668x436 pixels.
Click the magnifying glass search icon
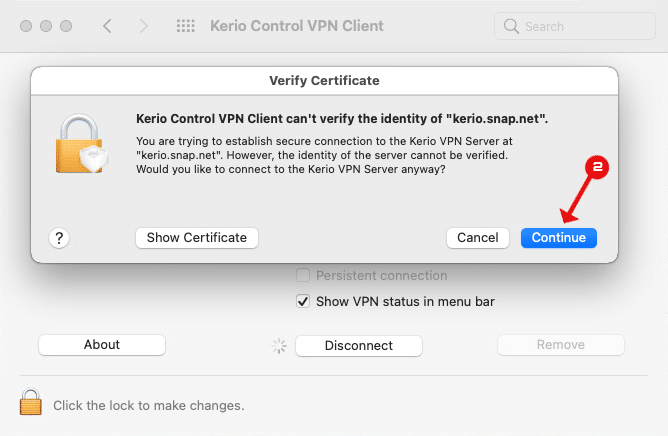pyautogui.click(x=511, y=26)
